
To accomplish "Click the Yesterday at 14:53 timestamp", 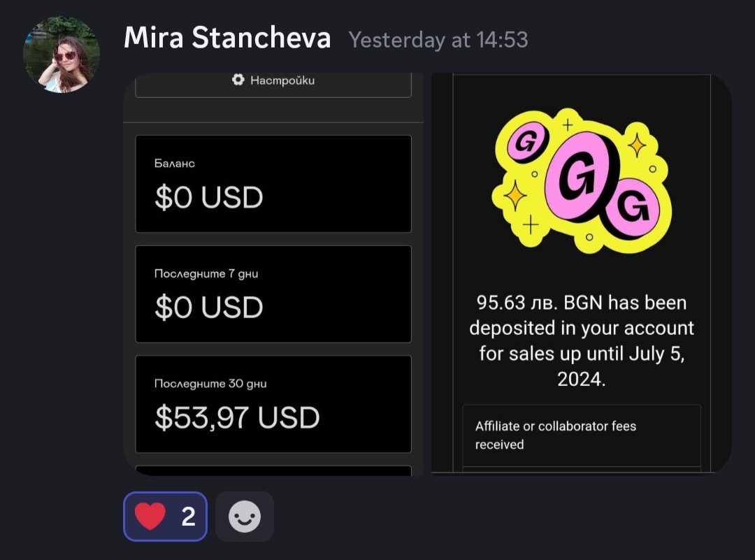I will [x=438, y=40].
